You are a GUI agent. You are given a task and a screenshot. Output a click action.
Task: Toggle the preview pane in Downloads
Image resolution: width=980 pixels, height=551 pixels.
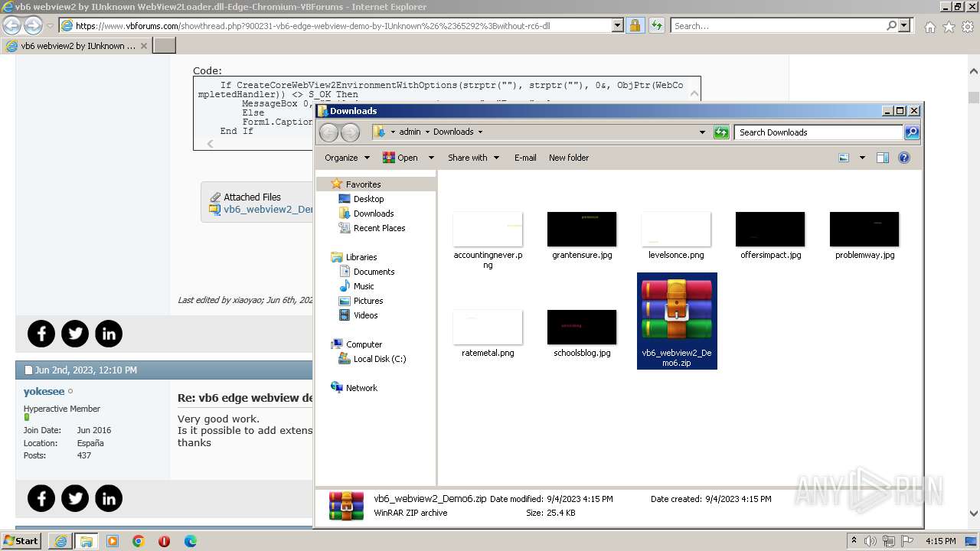pos(882,158)
